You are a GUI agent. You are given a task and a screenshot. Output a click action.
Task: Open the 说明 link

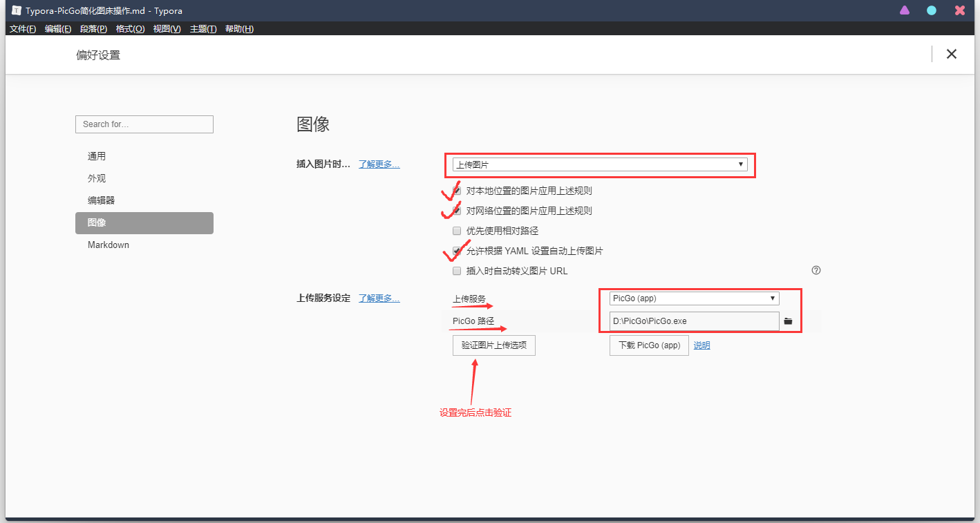701,345
